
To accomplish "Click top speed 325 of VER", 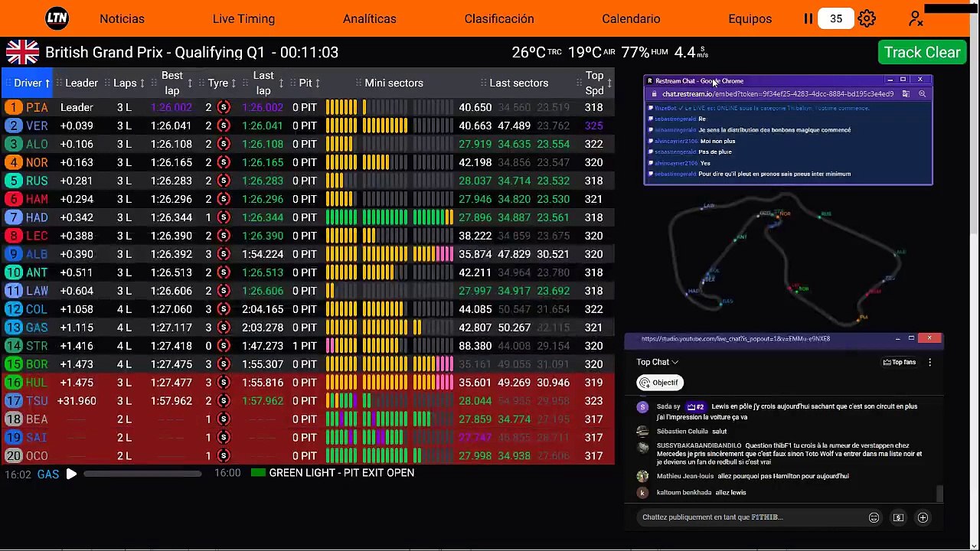I will tap(593, 126).
